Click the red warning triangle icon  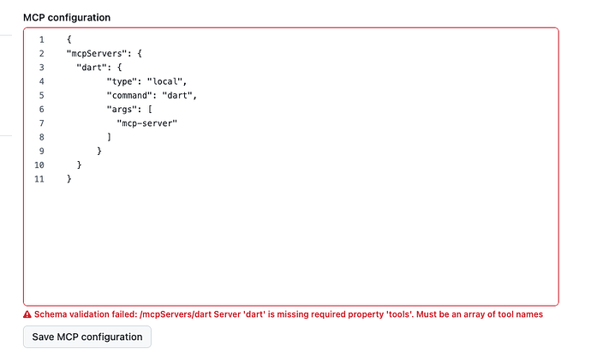[27, 314]
